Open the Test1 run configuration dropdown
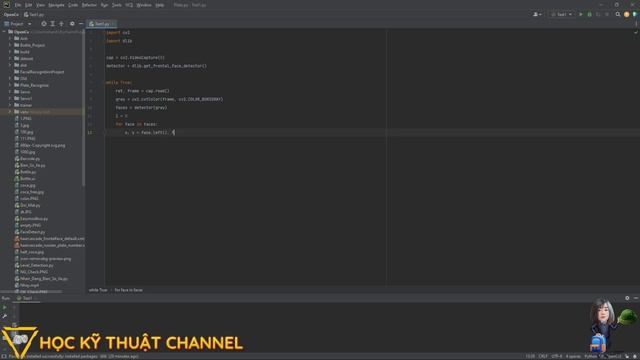The image size is (640, 360). pyautogui.click(x=561, y=14)
